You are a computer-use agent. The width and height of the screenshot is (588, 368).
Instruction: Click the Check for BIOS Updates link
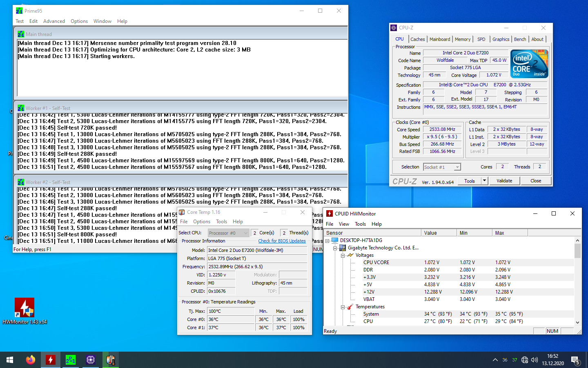[x=282, y=241]
